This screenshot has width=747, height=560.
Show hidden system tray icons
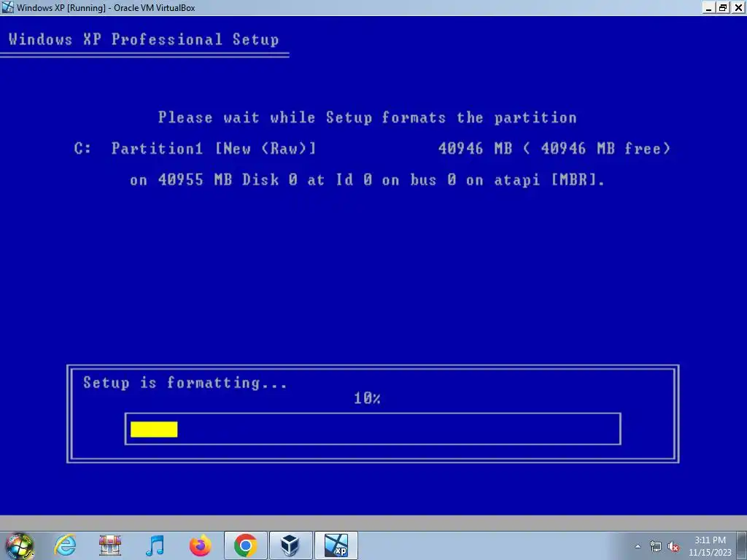[638, 546]
